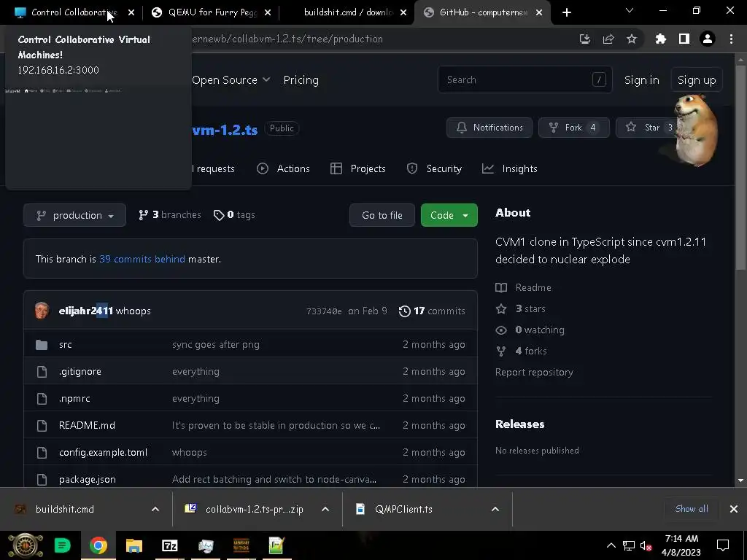Open Chrome from the taskbar
The width and height of the screenshot is (747, 560).
point(98,545)
